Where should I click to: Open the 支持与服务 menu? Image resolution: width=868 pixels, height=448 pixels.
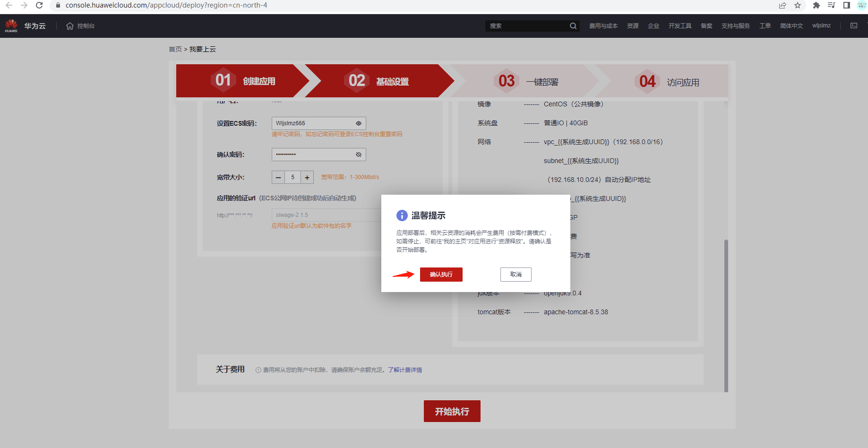735,26
